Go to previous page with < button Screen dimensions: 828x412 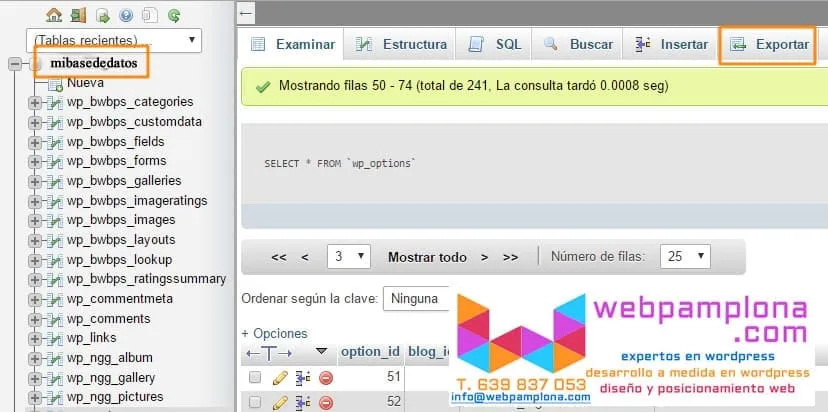tap(305, 257)
